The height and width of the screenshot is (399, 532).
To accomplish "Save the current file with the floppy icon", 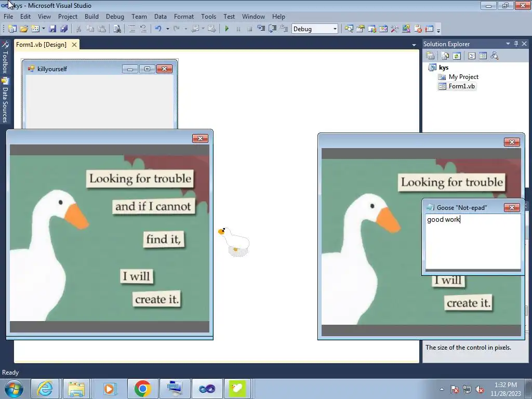I will 52,29.
